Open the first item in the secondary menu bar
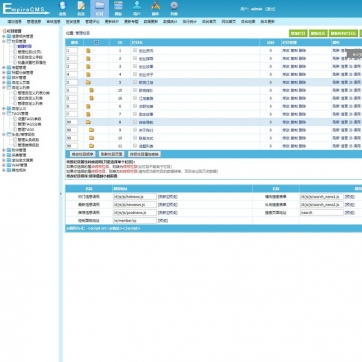Viewport: 362px width, 362px height. point(14,22)
